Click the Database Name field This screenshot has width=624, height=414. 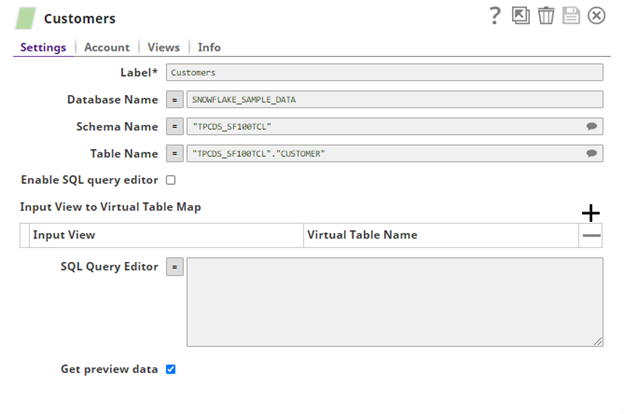click(x=395, y=100)
